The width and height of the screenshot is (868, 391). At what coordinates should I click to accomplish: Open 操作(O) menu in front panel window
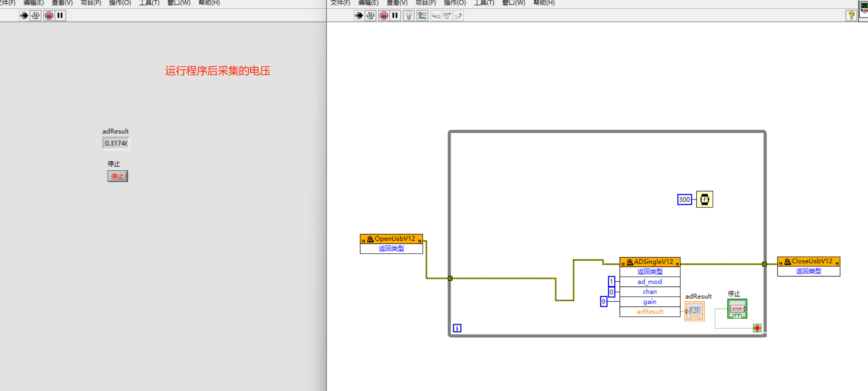[x=120, y=3]
